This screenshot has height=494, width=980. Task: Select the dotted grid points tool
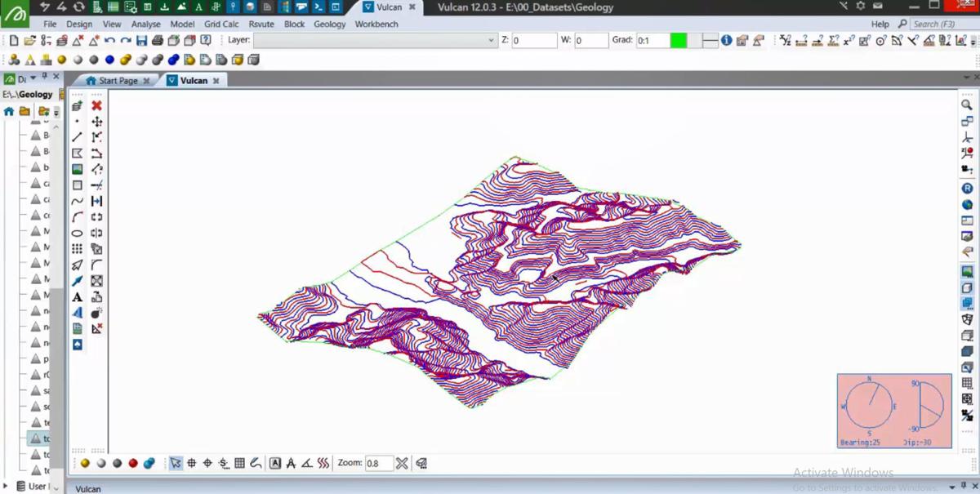77,249
